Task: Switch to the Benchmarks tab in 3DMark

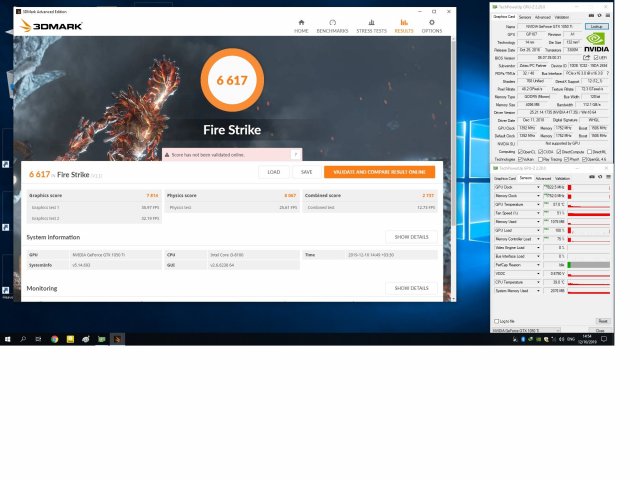Action: coord(332,27)
